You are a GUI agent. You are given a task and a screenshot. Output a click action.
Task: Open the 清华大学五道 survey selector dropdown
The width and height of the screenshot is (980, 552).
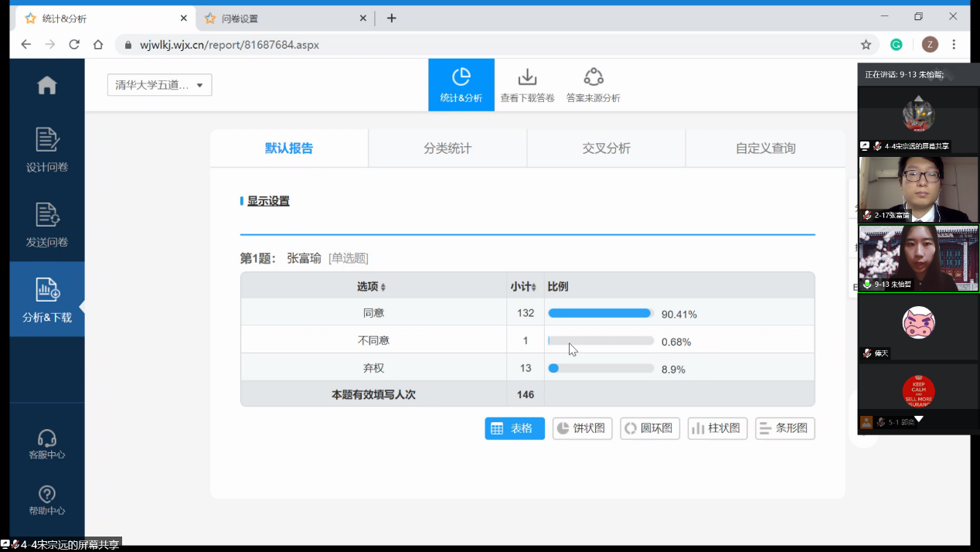(159, 85)
